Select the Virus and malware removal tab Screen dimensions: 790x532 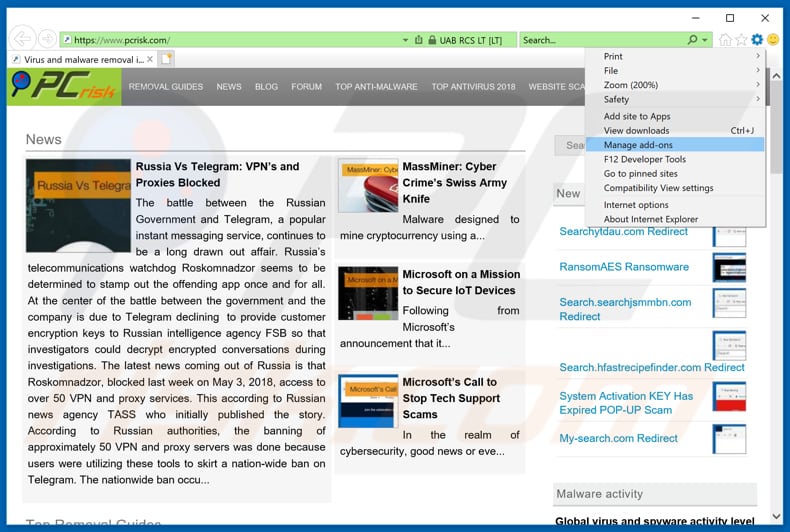pos(84,59)
